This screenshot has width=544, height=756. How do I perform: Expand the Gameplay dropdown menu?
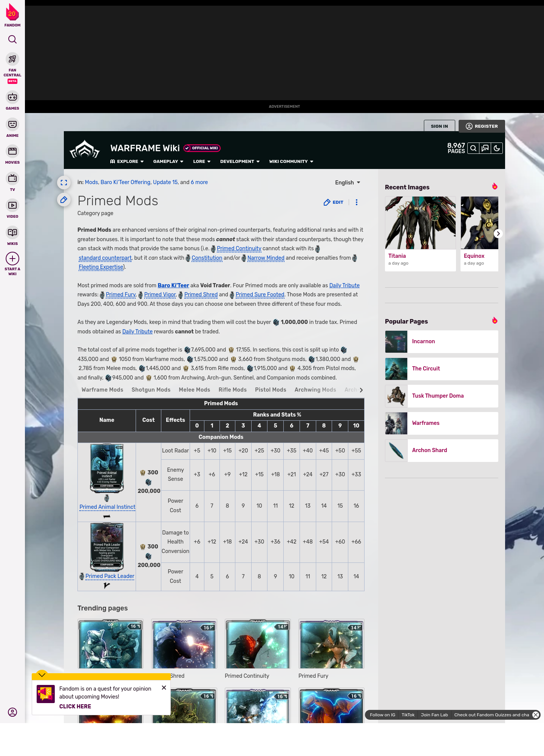[x=168, y=161]
